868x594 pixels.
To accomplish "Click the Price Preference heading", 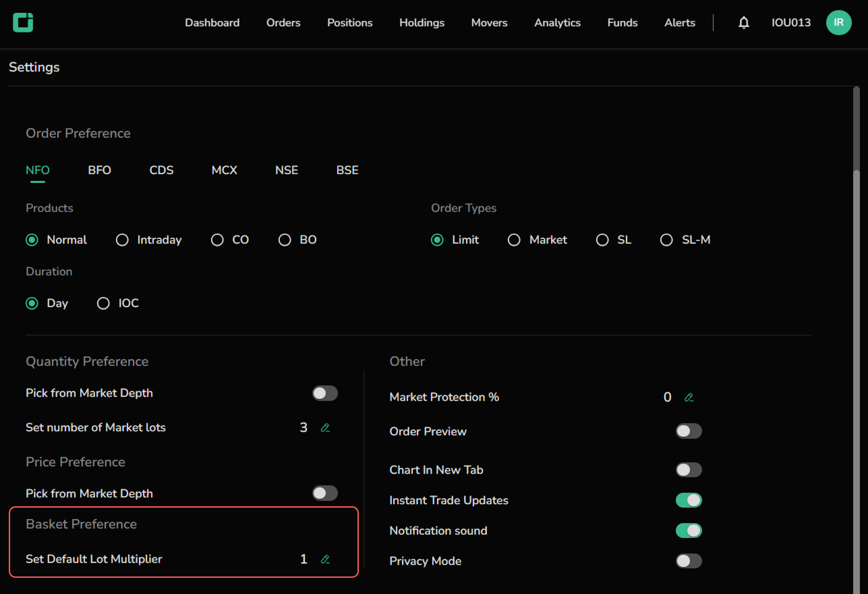I will click(x=75, y=462).
